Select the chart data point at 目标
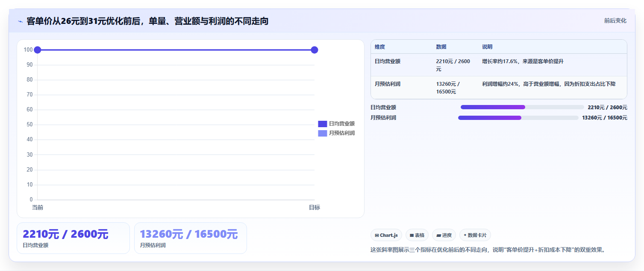The width and height of the screenshot is (644, 271). [315, 50]
